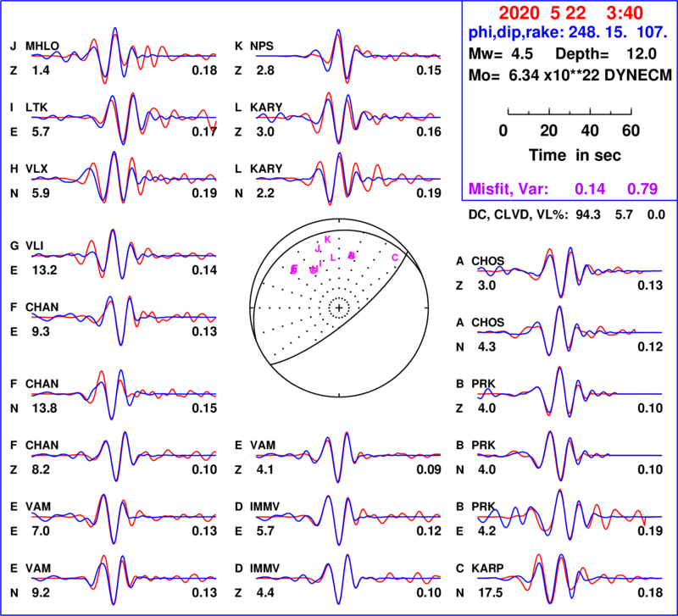The image size is (678, 616).
Task: Click the MHLO station label
Action: coord(42,46)
